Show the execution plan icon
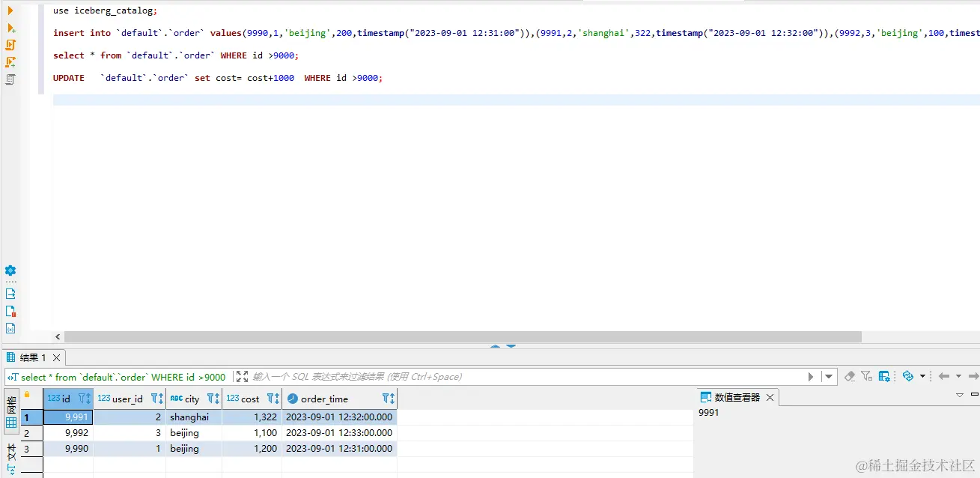The width and height of the screenshot is (980, 478). (x=10, y=79)
